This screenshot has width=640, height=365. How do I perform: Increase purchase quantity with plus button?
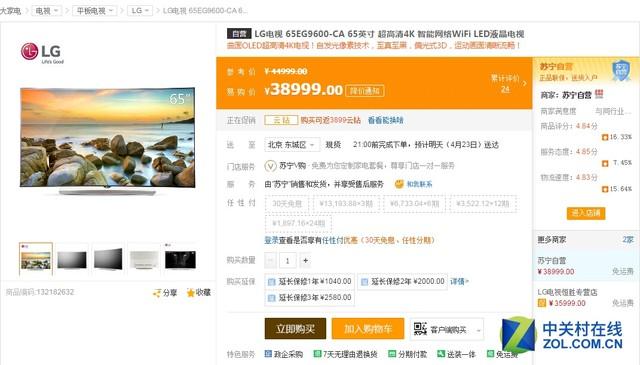pyautogui.click(x=305, y=260)
